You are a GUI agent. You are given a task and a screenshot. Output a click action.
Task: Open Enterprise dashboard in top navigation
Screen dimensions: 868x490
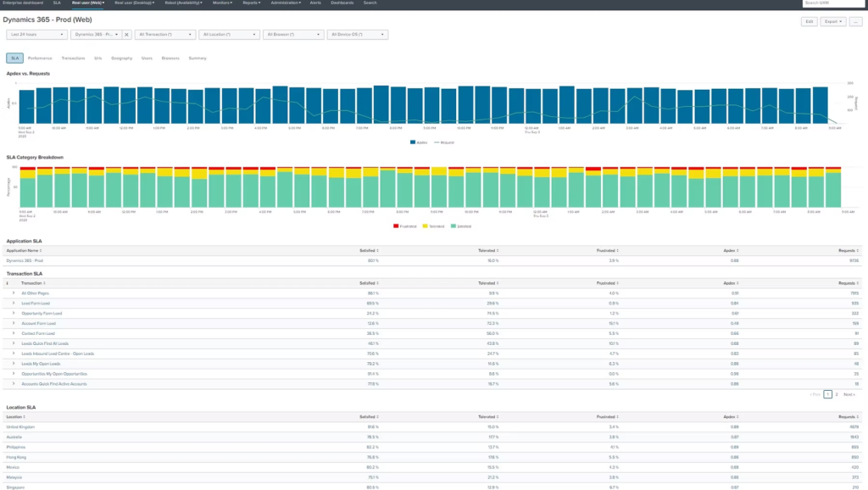pos(23,3)
